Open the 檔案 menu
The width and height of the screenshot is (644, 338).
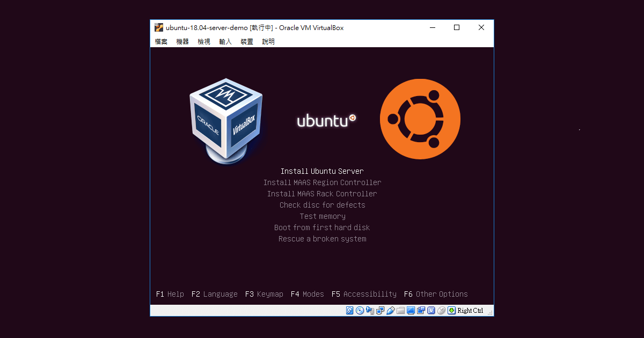(x=161, y=41)
